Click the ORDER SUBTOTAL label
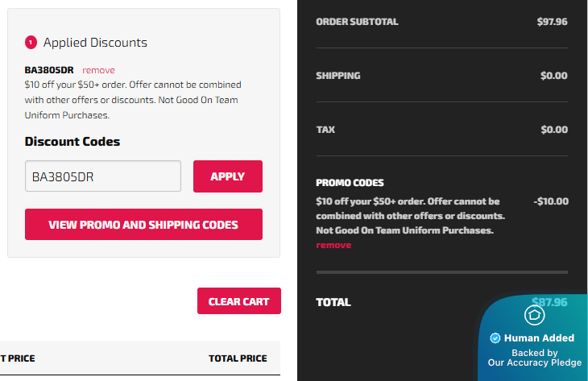The image size is (588, 381). (357, 22)
